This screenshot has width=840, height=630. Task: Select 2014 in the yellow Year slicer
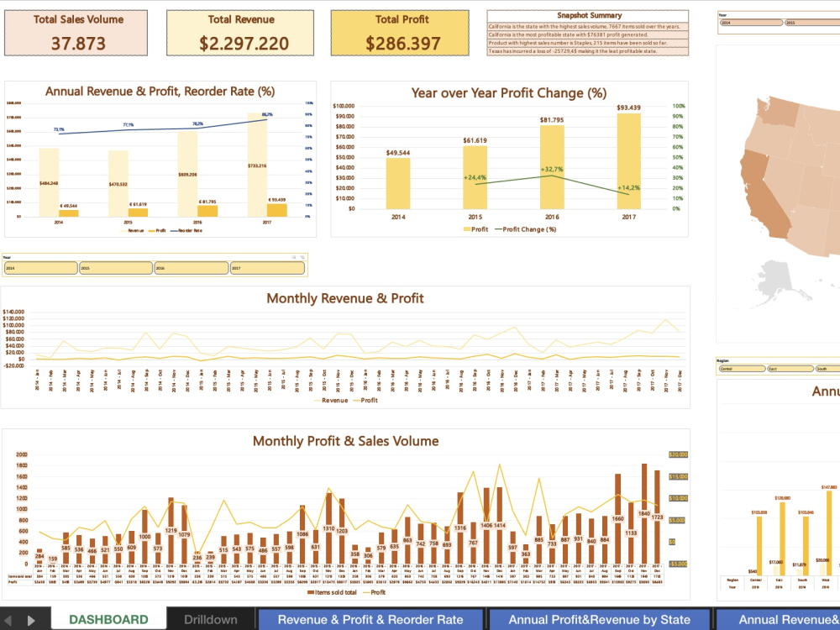40,268
